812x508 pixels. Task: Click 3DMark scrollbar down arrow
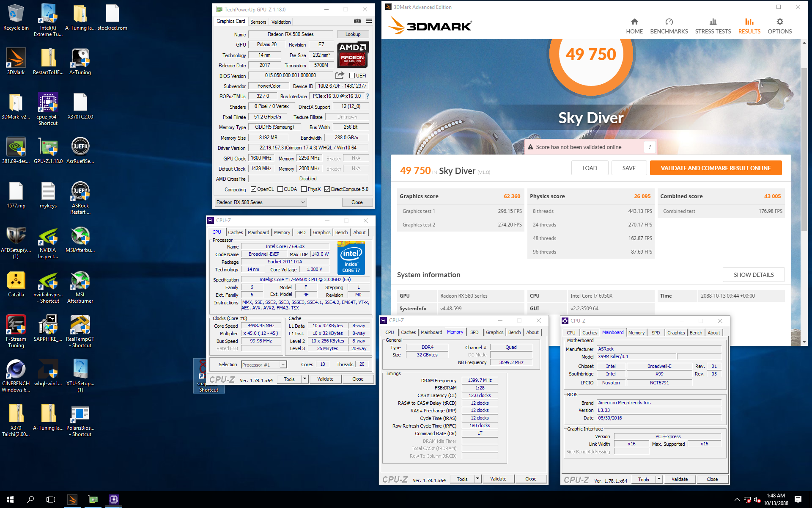pyautogui.click(x=804, y=342)
